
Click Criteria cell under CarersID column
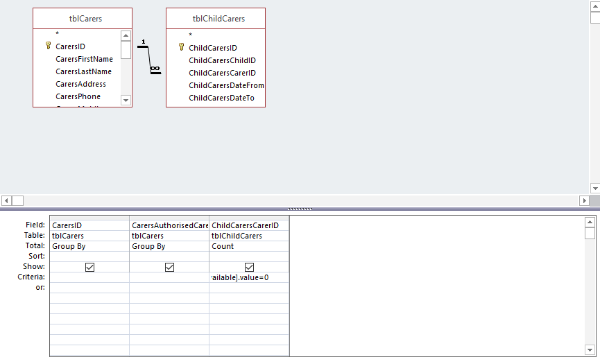[x=89, y=277]
